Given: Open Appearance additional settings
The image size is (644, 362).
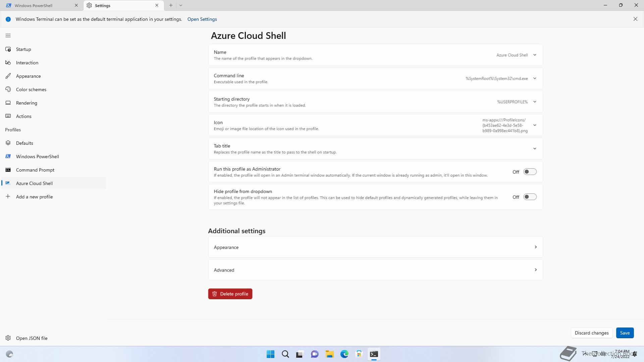Looking at the screenshot, I should pyautogui.click(x=375, y=247).
